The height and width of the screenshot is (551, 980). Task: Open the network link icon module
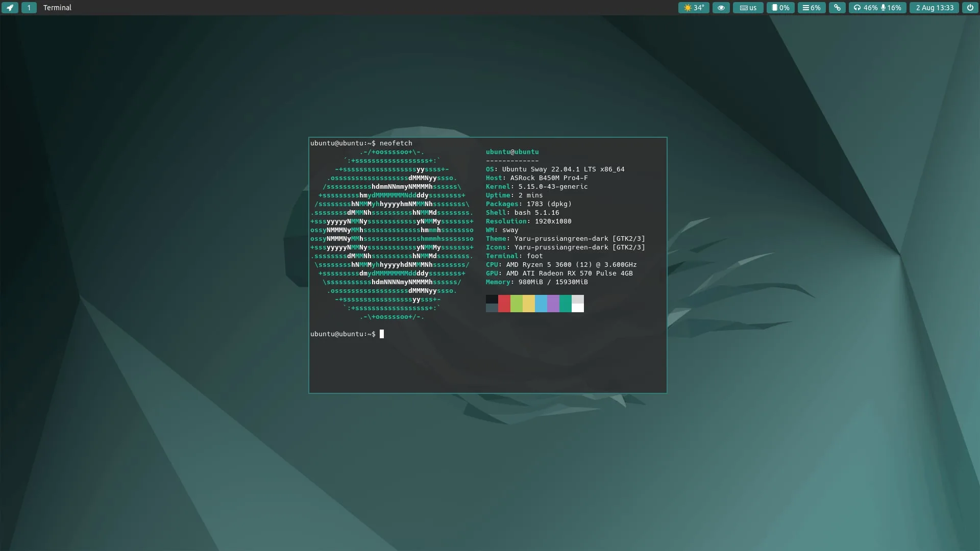point(837,8)
